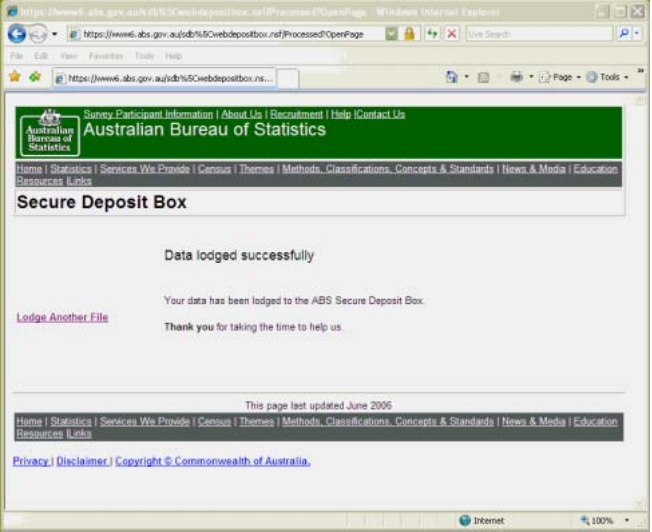Click the security padlock icon
The width and height of the screenshot is (652, 532).
point(409,34)
